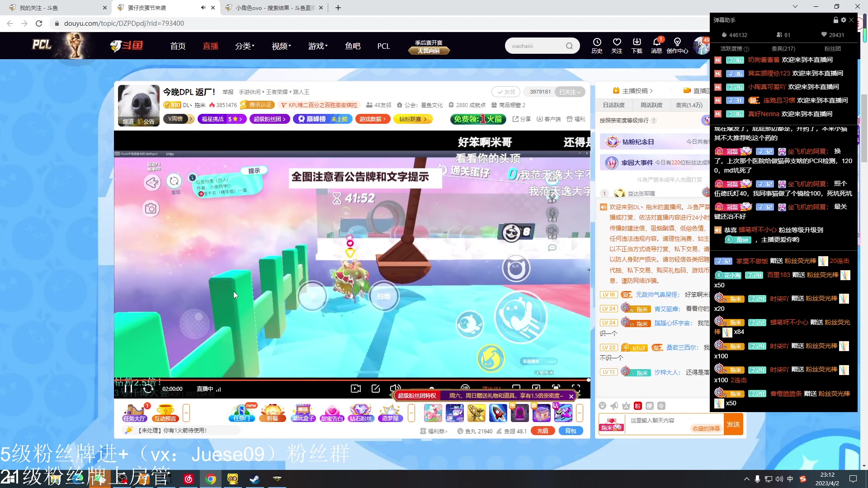Open the emoji picker in chat toolbar
The width and height of the screenshot is (868, 488).
point(603,406)
